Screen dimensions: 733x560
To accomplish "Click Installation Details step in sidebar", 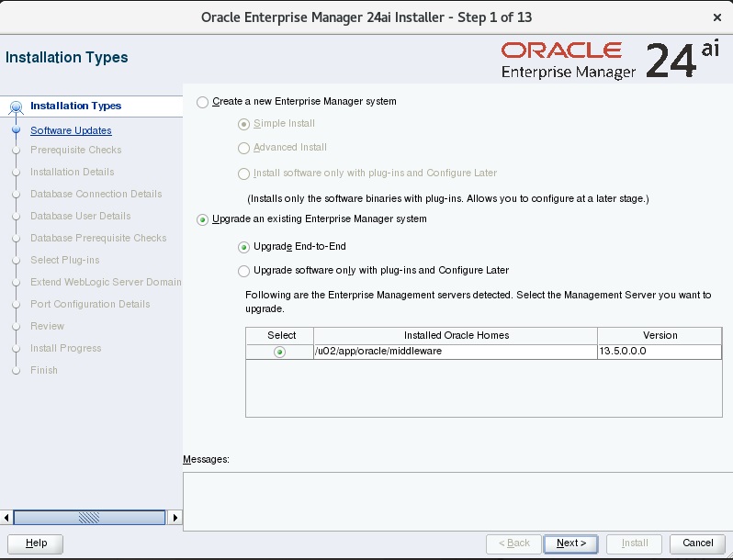I will (x=72, y=172).
